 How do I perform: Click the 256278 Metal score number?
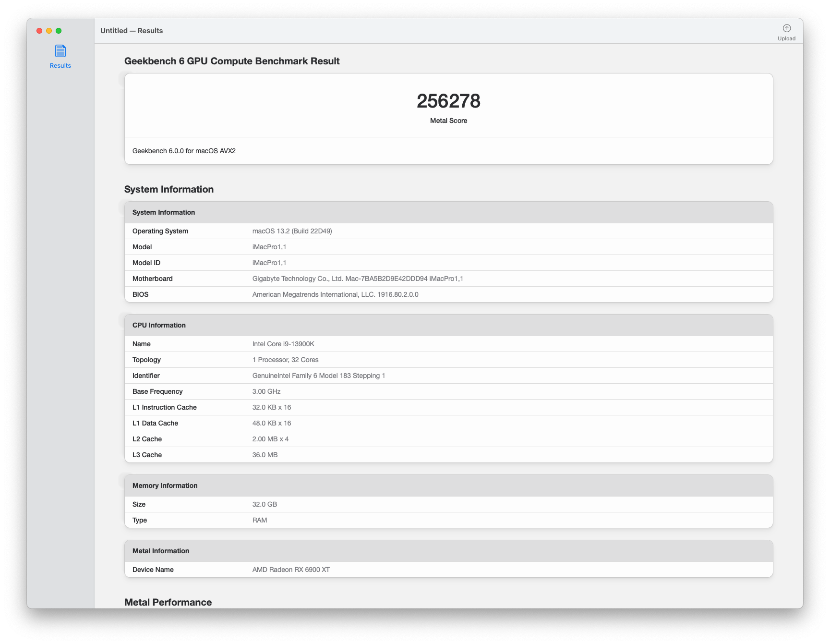pyautogui.click(x=448, y=101)
